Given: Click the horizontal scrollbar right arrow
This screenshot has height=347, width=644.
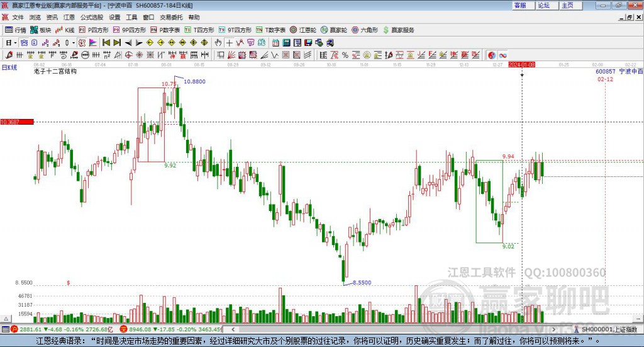Looking at the screenshot, I should (x=553, y=329).
